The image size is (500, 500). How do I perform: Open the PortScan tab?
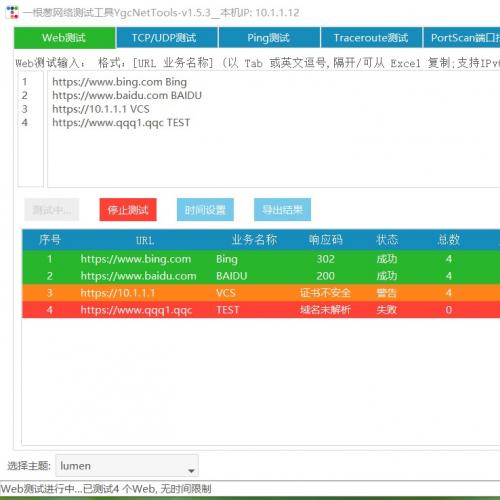tap(462, 38)
